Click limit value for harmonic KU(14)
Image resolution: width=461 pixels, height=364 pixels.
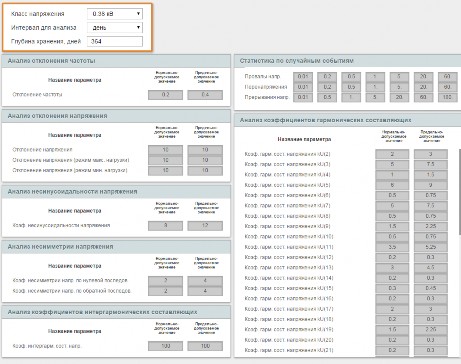pyautogui.click(x=431, y=278)
